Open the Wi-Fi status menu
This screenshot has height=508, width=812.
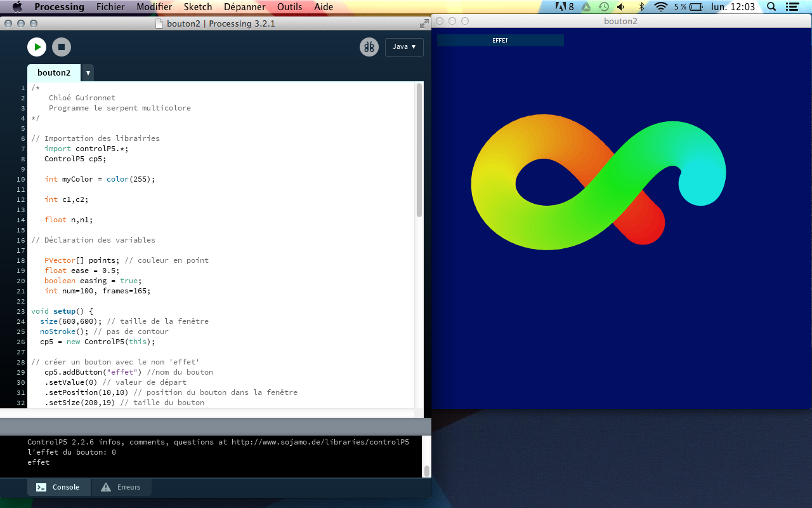point(661,7)
